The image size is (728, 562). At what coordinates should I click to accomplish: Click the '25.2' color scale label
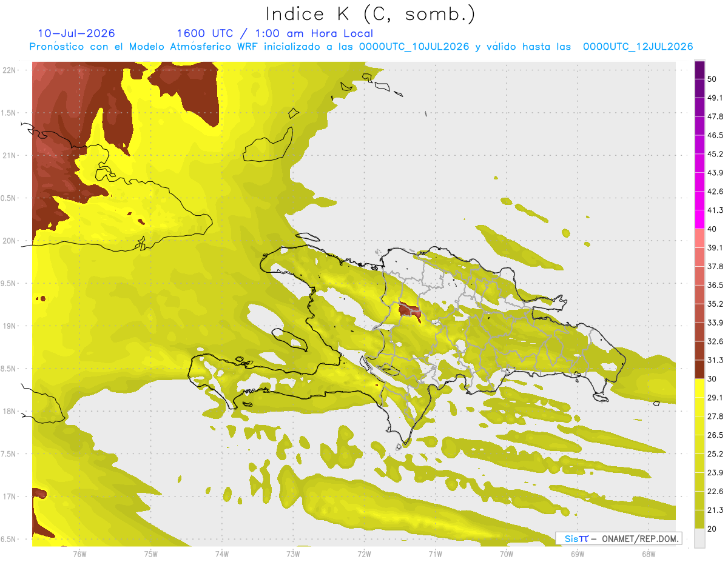(x=715, y=453)
